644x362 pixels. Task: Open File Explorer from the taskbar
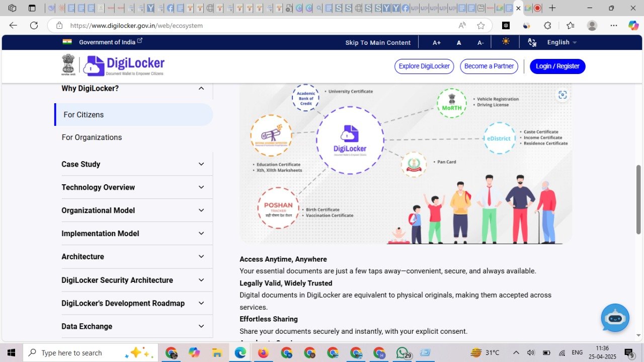tap(217, 353)
